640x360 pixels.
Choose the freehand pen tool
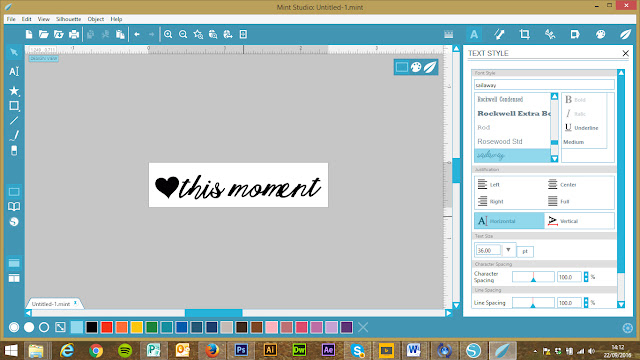pyautogui.click(x=14, y=136)
